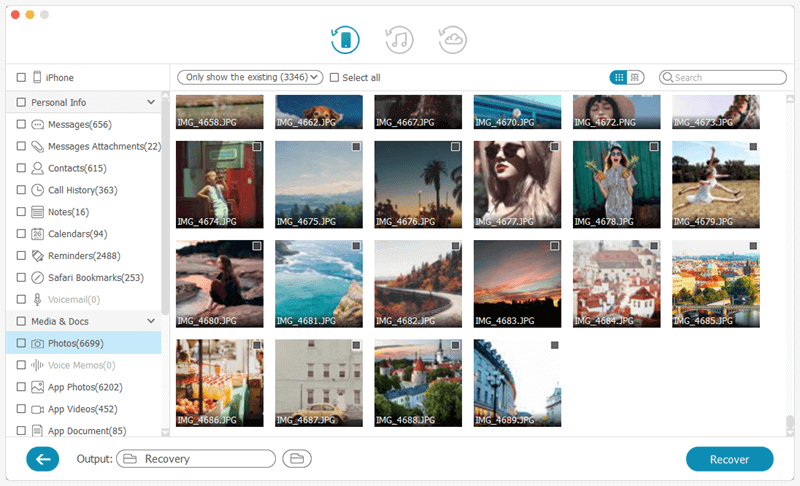
Task: Switch to small grid thumbnail view
Action: pyautogui.click(x=619, y=77)
